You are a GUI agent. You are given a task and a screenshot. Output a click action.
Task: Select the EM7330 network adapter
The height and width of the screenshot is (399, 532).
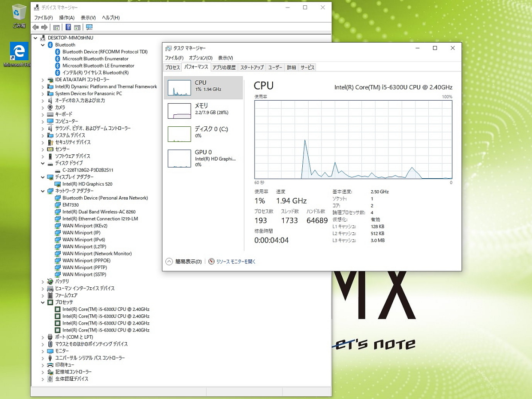70,205
